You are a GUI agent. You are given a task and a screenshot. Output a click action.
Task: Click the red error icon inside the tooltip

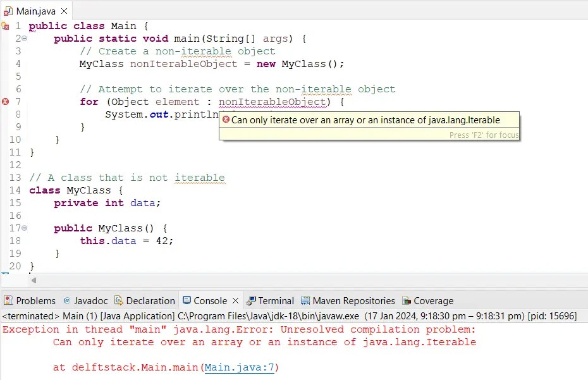click(x=226, y=120)
